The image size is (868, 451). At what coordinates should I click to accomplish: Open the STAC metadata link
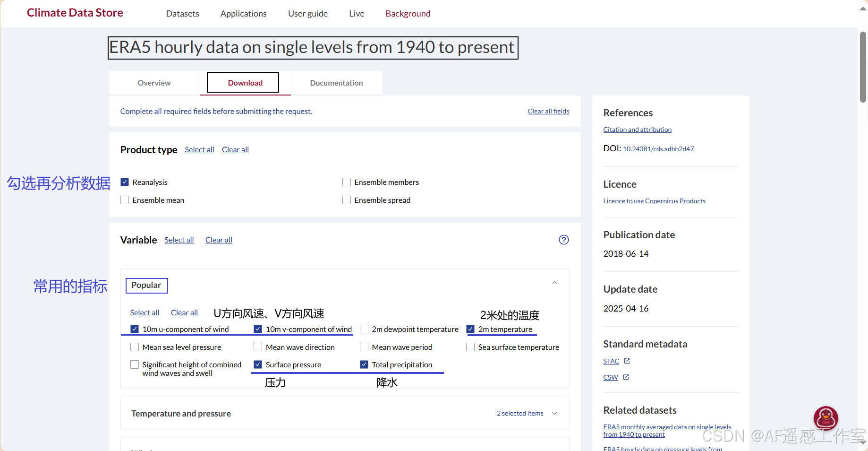coord(611,361)
